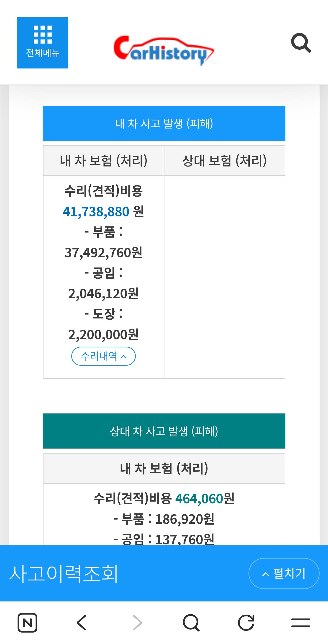Collapse the 수리내역 repair details
This screenshot has height=644, width=328.
point(103,356)
